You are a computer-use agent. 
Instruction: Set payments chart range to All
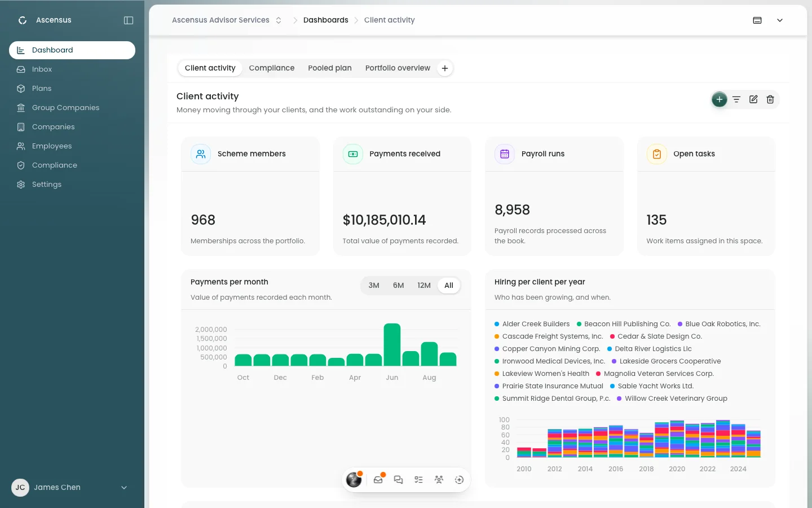pyautogui.click(x=449, y=286)
